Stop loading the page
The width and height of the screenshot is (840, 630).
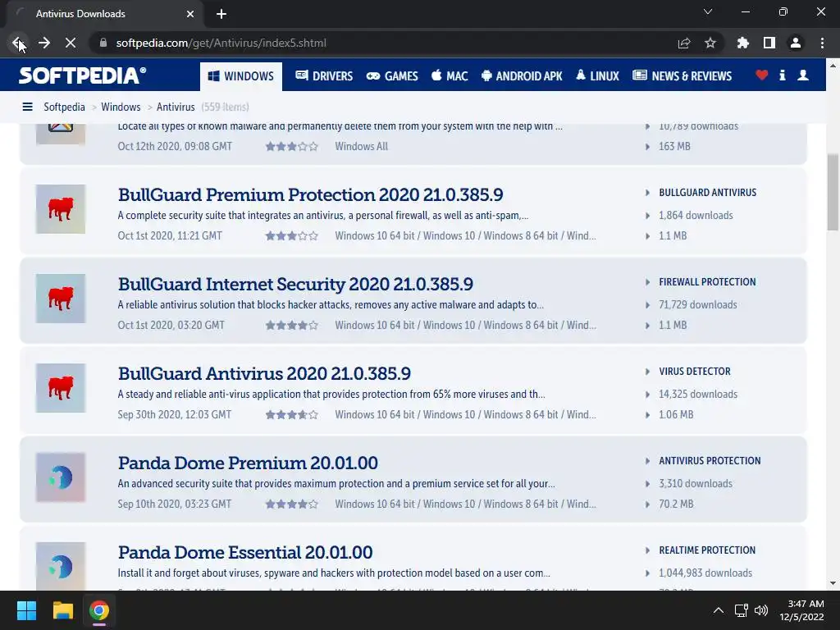[71, 43]
